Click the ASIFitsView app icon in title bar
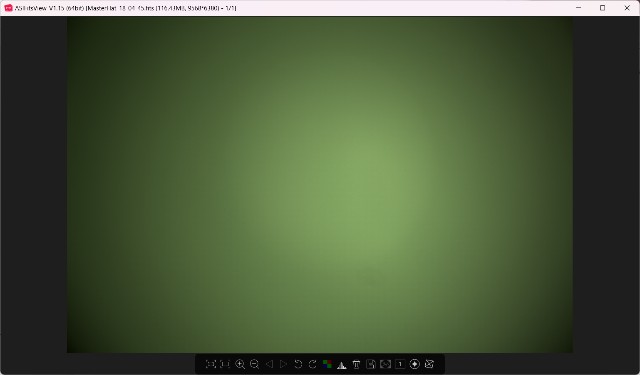 [x=8, y=8]
